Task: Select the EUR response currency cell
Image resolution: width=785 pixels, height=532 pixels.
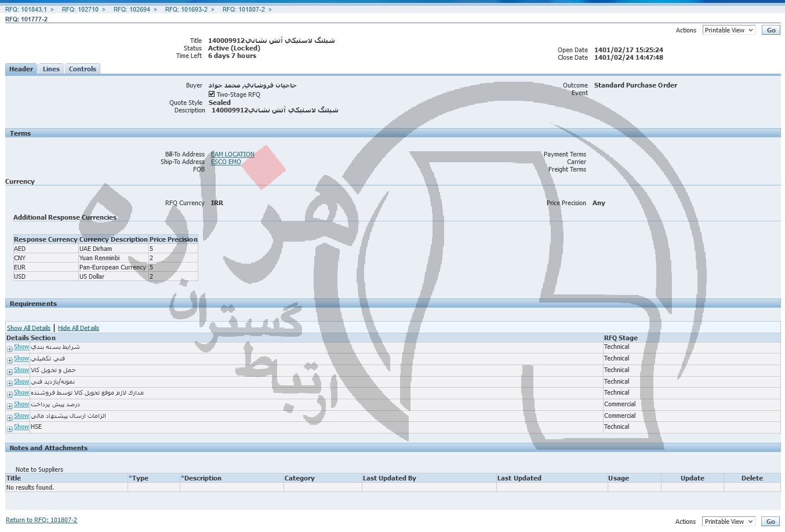Action: [x=45, y=267]
